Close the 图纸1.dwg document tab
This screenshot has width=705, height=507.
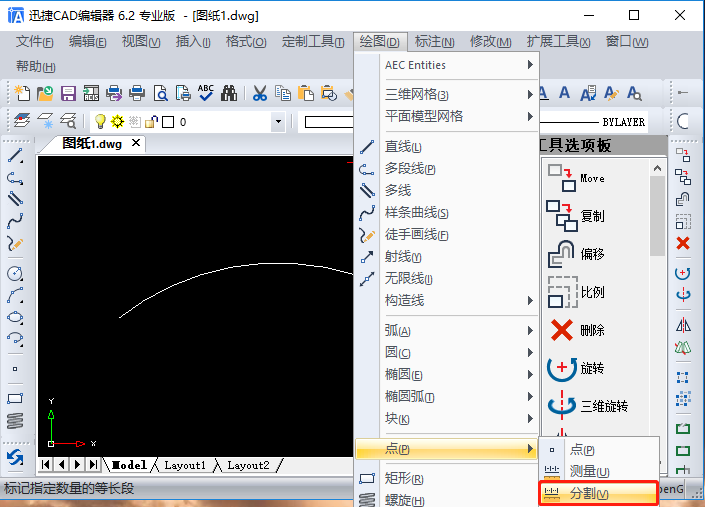(x=136, y=143)
